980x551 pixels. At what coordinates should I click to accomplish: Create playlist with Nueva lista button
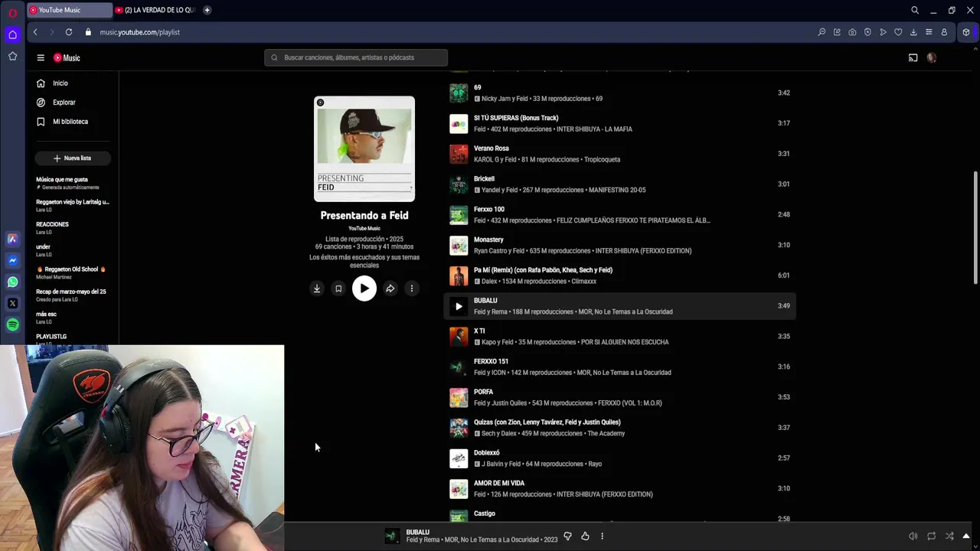pyautogui.click(x=73, y=158)
